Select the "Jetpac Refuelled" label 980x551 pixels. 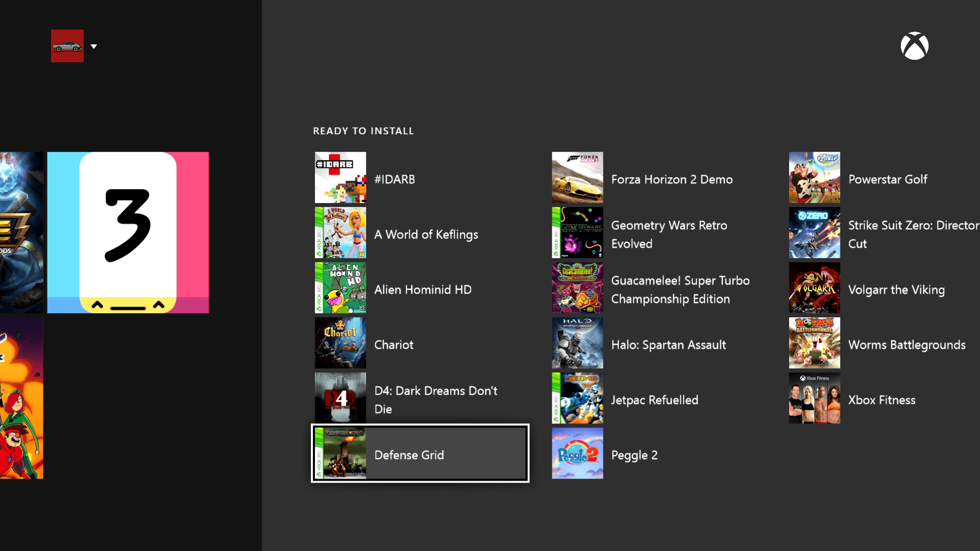pos(654,400)
